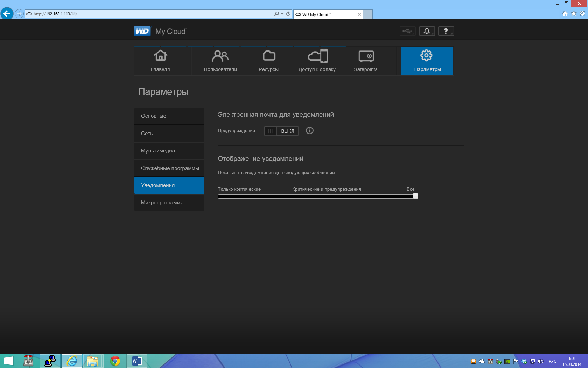Open the Пользователи users tab
The width and height of the screenshot is (588, 368).
[220, 61]
